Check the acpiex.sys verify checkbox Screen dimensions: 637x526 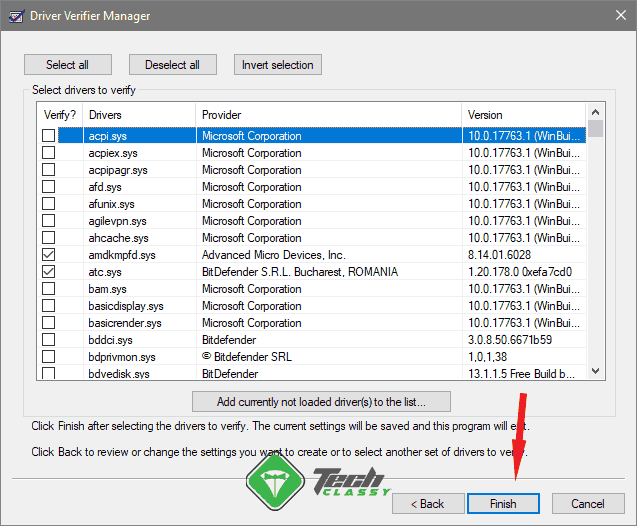coord(48,152)
